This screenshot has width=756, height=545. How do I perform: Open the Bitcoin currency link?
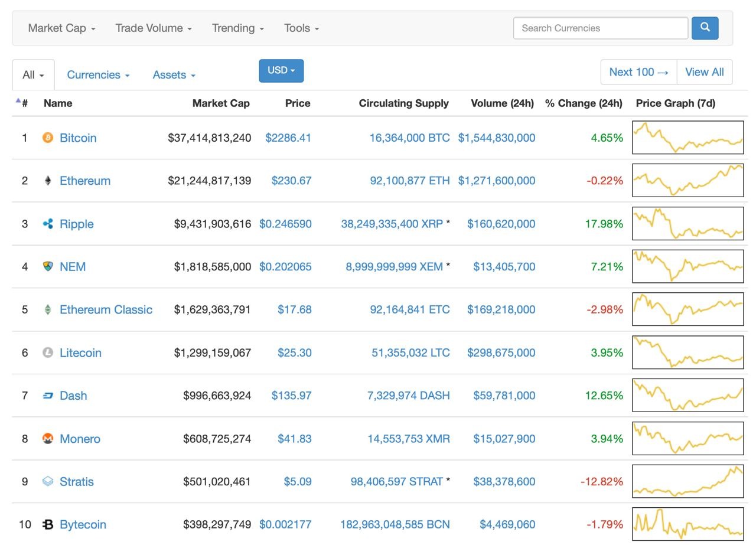78,138
